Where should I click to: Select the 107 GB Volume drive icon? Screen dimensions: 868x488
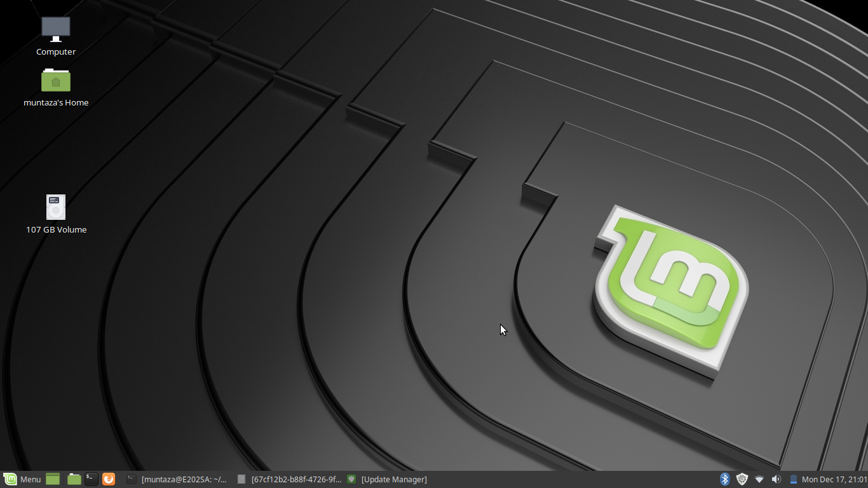click(56, 207)
